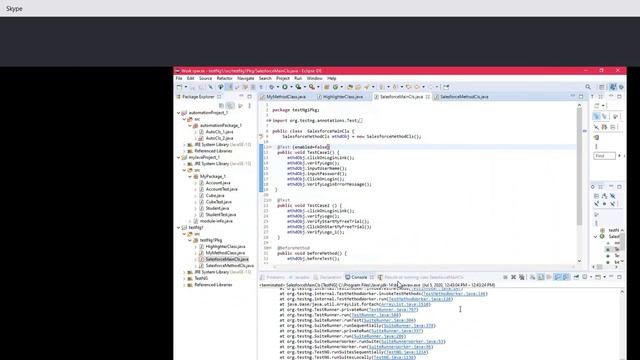640x360 pixels.
Task: Click the Pin Editor toolbar icon
Action: (446, 87)
